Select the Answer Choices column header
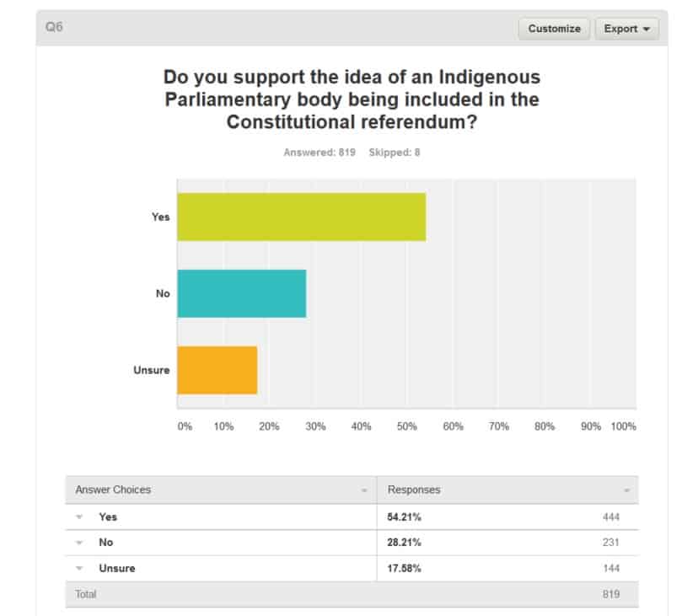The width and height of the screenshot is (698, 616). pos(114,490)
